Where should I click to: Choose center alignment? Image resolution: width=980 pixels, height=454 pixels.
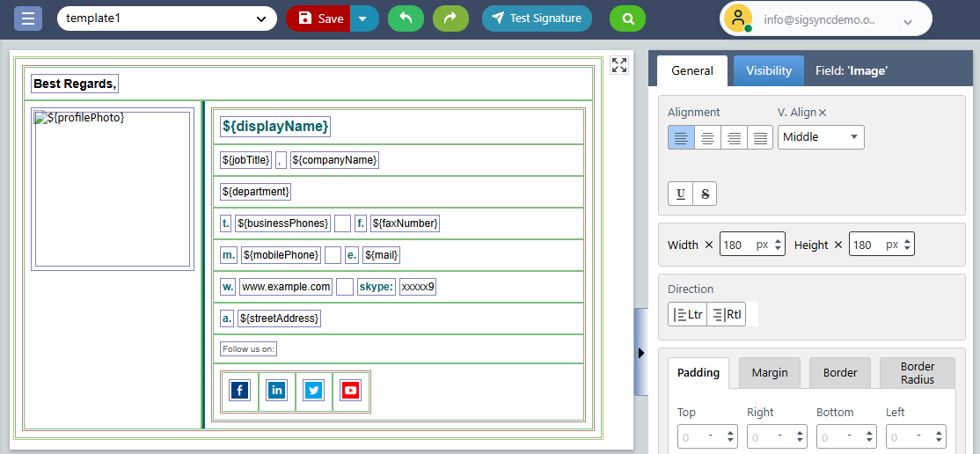pos(707,137)
